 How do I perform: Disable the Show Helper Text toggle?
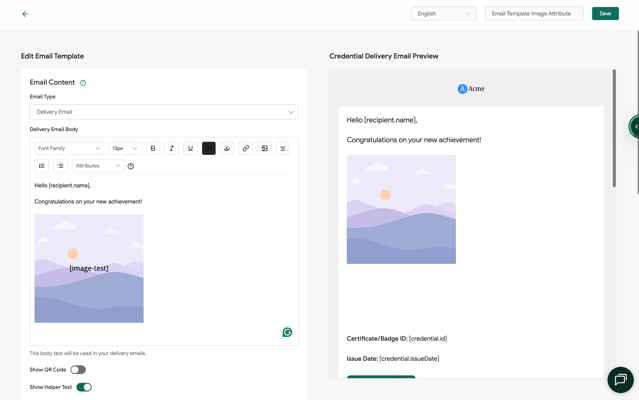pyautogui.click(x=84, y=387)
